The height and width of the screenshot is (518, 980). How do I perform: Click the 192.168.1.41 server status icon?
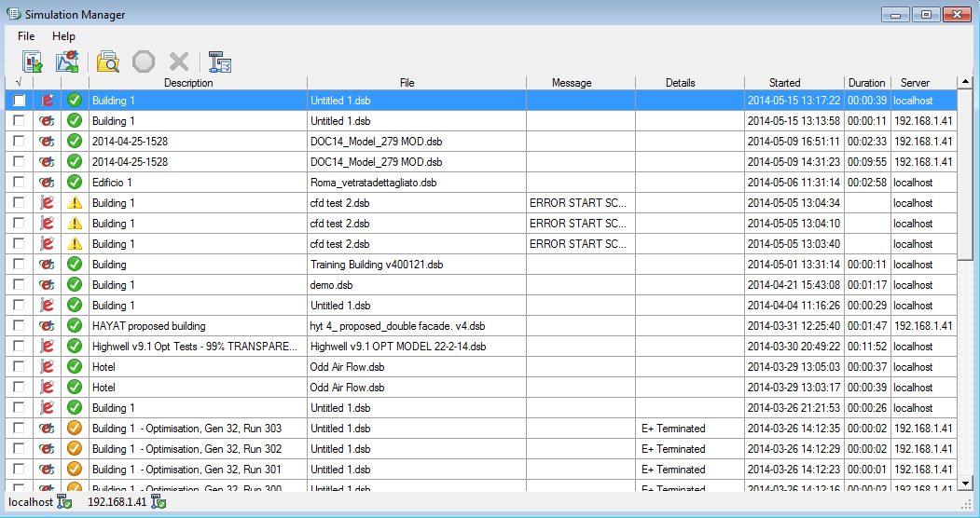[x=159, y=503]
